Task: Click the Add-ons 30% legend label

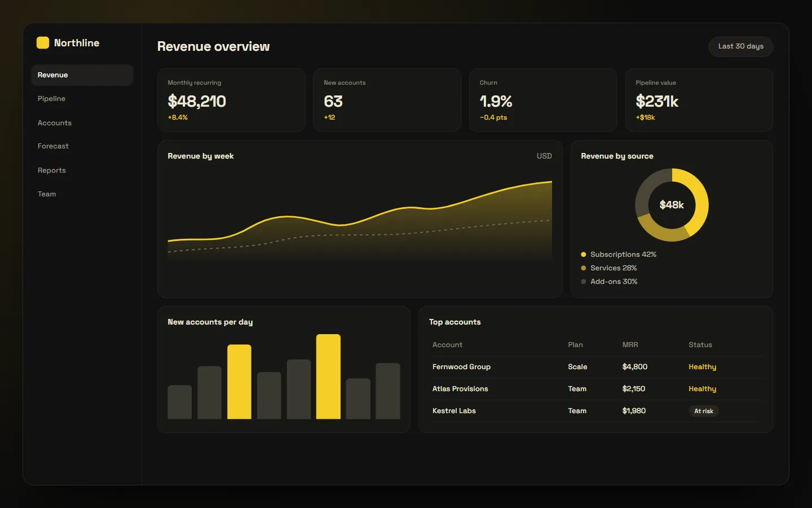Action: pos(614,282)
